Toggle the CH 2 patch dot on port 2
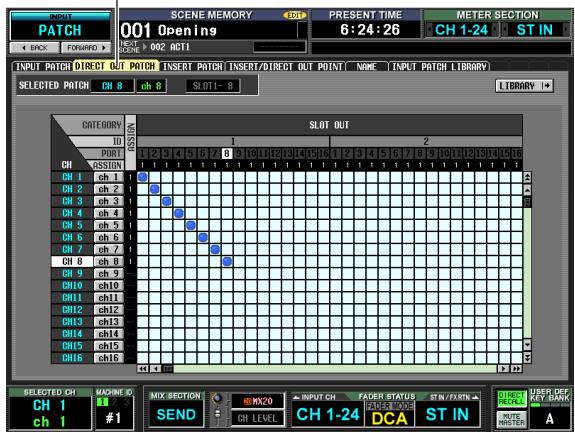Screen dimensions: 575x432 pyautogui.click(x=155, y=189)
